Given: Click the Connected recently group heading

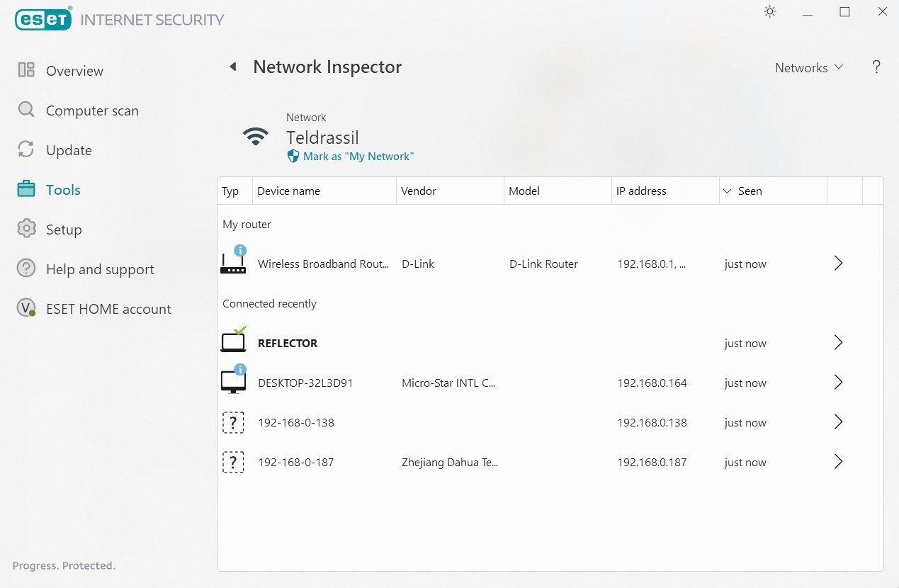Looking at the screenshot, I should coord(269,303).
